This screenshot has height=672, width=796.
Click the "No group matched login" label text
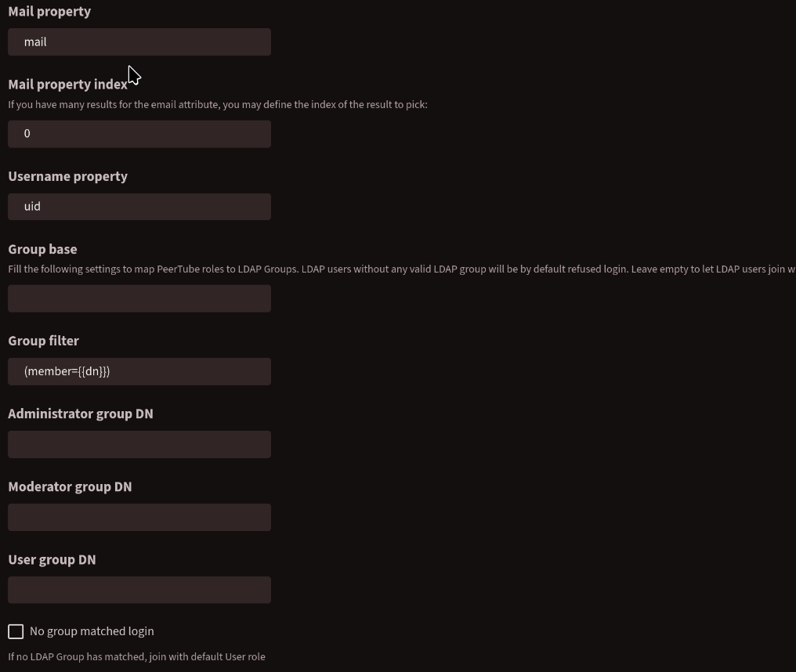click(92, 631)
